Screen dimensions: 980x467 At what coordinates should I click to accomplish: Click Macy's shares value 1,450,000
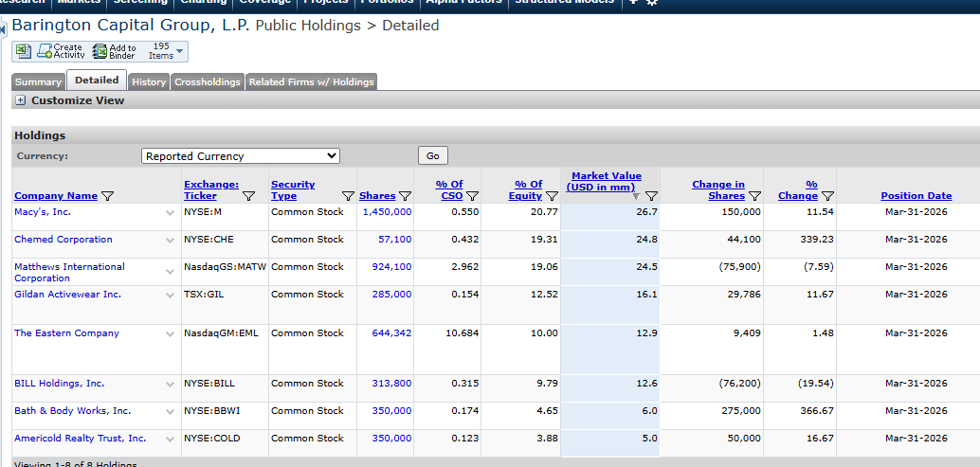[387, 211]
